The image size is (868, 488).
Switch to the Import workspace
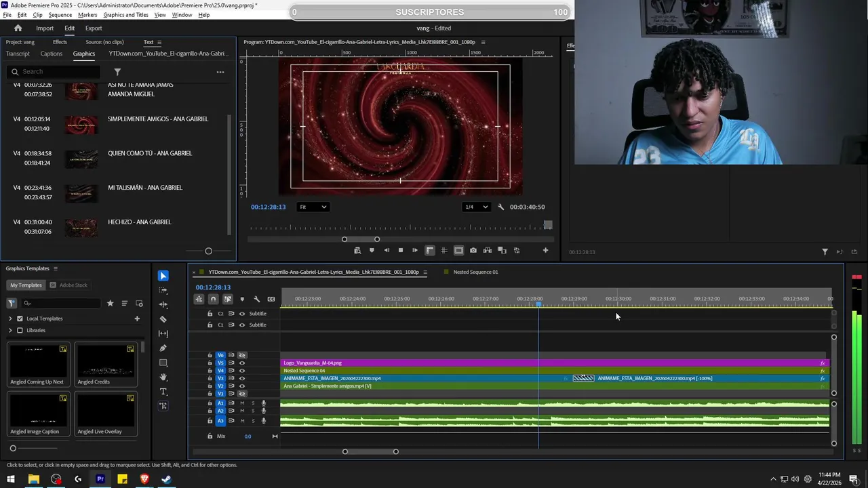click(45, 28)
